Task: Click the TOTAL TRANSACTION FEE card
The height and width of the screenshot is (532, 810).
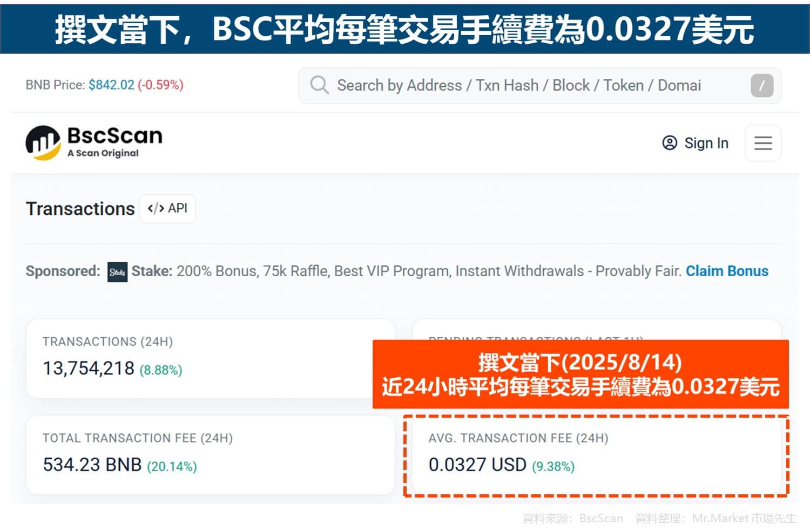Action: click(x=210, y=454)
